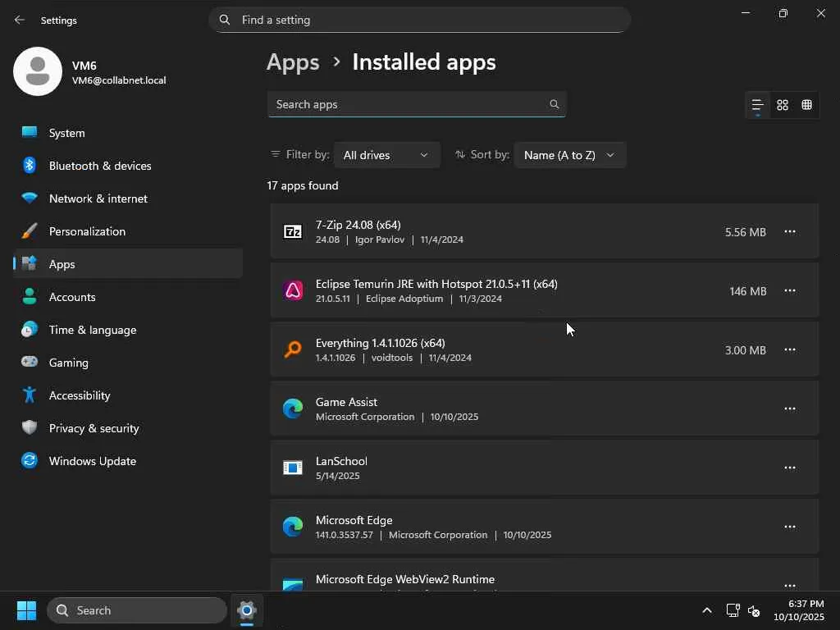Screen dimensions: 840x630
Task: Click the back arrow in Settings
Action: click(20, 20)
